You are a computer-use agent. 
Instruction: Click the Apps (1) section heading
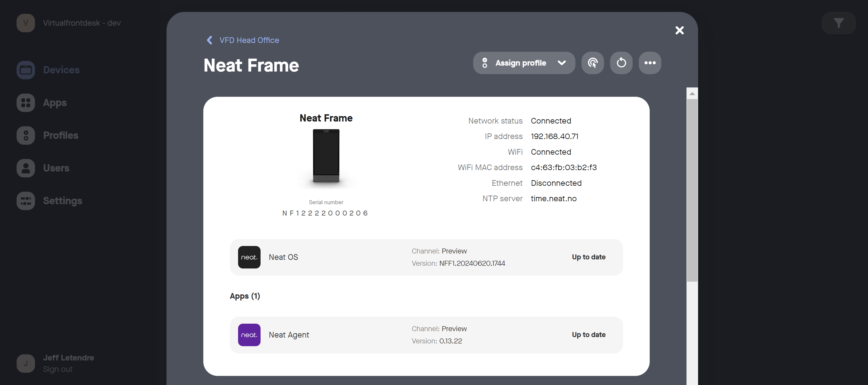click(x=245, y=296)
